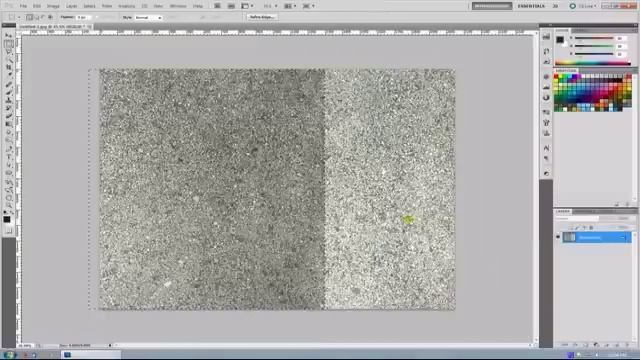The height and width of the screenshot is (360, 640).
Task: Open the Image menu
Action: (53, 6)
